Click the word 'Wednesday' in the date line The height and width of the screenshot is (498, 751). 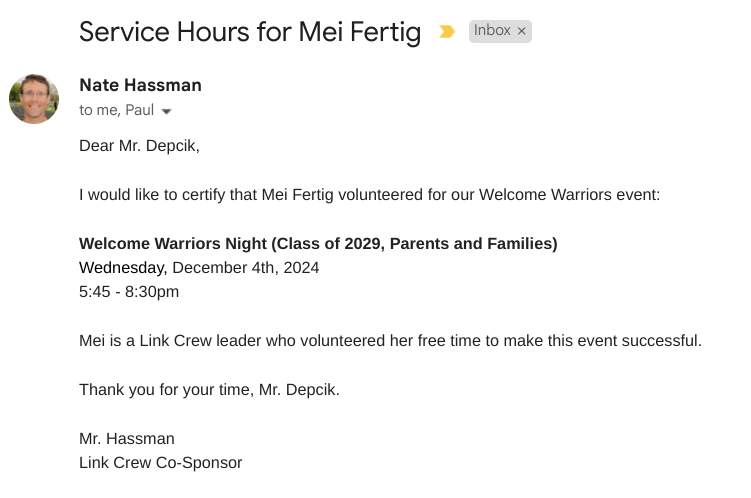coord(122,267)
